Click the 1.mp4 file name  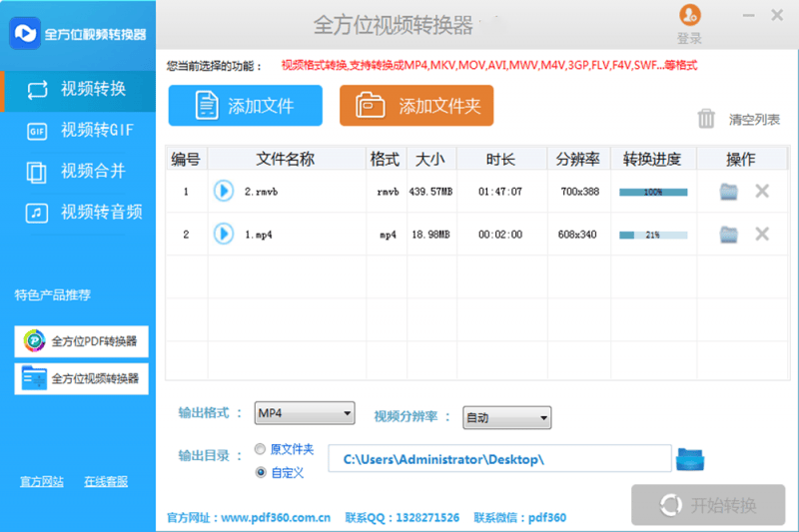[259, 235]
